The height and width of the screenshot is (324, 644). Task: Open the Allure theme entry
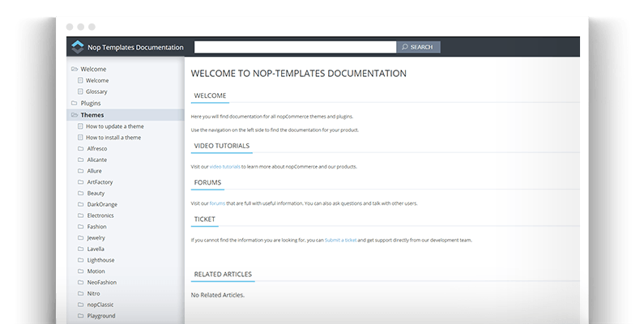coord(95,171)
